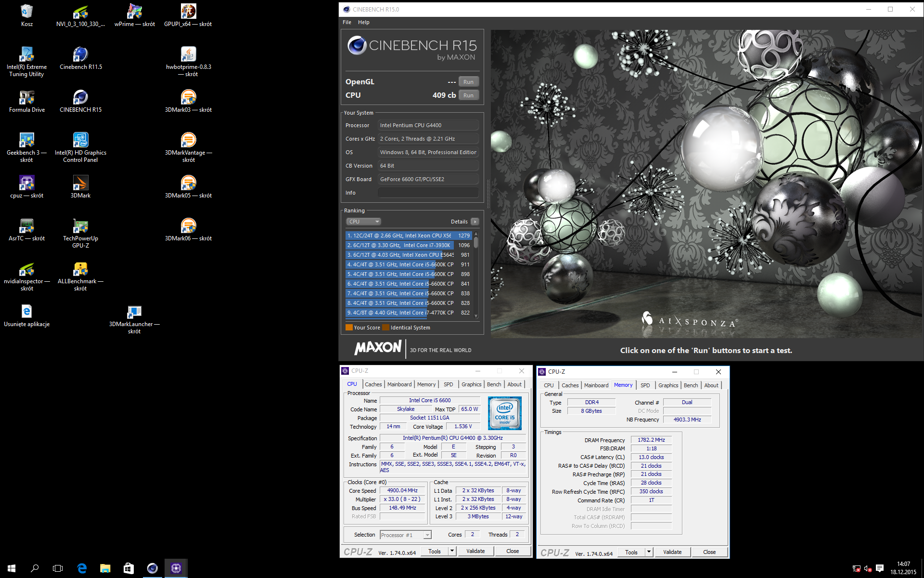Click the Windows Start button
924x578 pixels.
pos(12,568)
